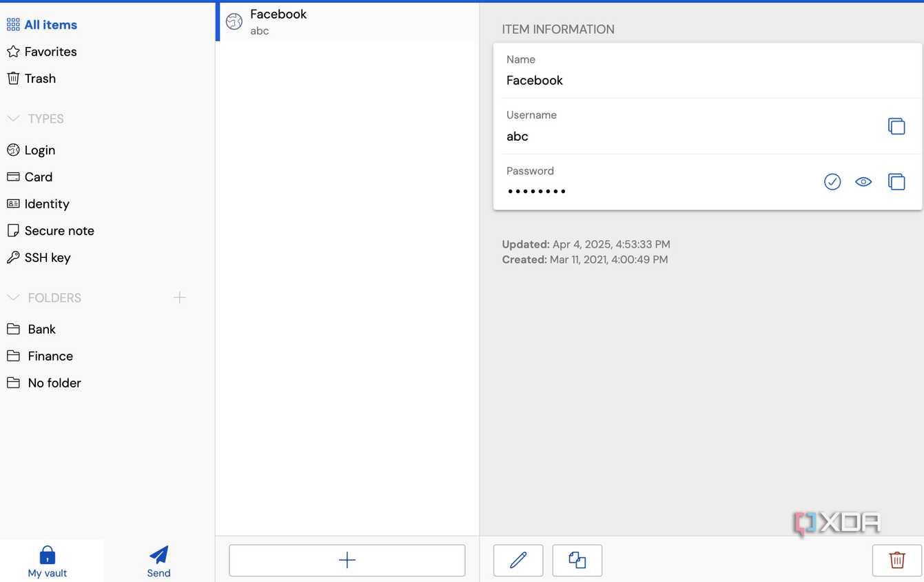Open All items vault filter
Screen dimensions: 924x582
(42, 25)
